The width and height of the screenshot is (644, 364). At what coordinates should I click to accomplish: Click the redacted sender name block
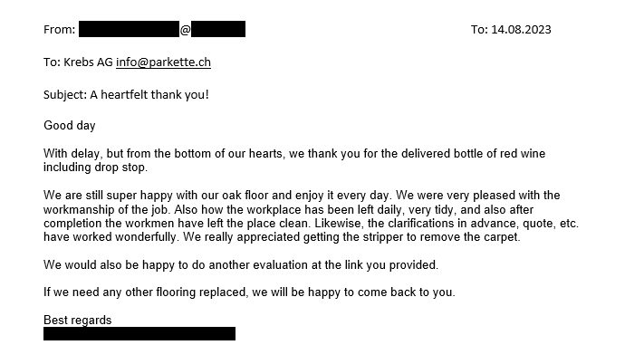[x=129, y=29]
